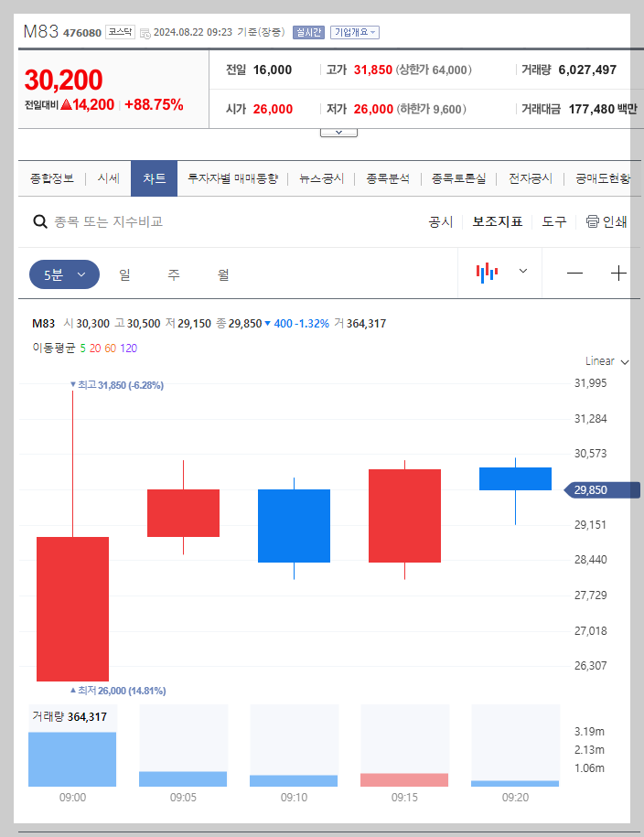Click moving average 5 color label
This screenshot has height=837, width=644.
pyautogui.click(x=82, y=348)
